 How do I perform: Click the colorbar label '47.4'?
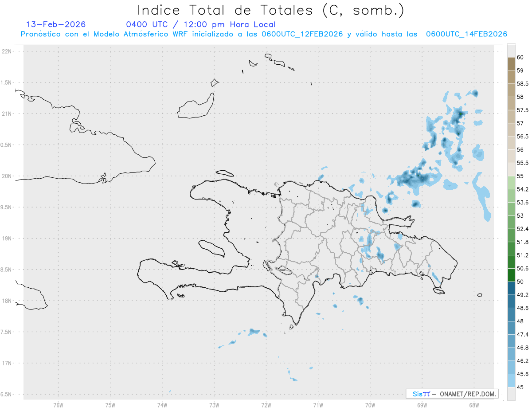pos(522,334)
